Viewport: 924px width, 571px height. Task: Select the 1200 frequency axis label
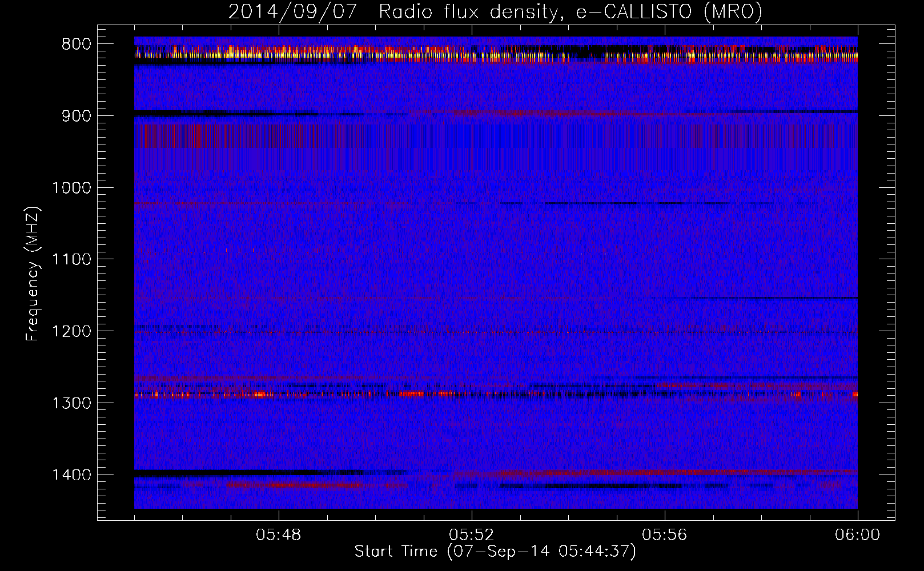tap(71, 332)
